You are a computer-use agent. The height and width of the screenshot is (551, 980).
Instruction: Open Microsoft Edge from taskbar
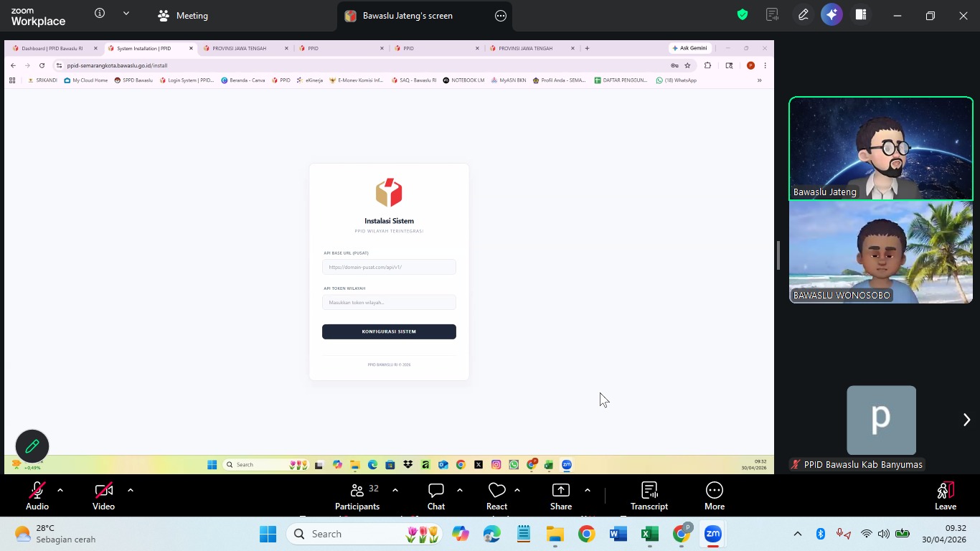492,534
